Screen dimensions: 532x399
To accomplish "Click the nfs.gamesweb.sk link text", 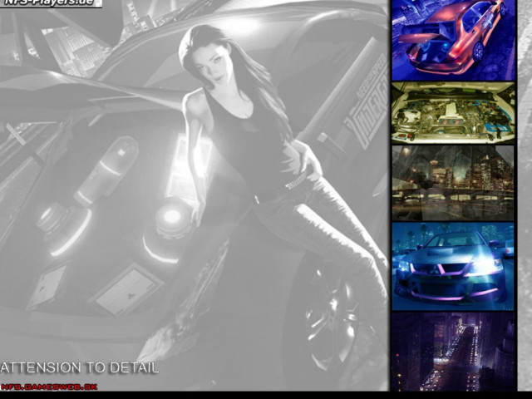I will coord(49,387).
